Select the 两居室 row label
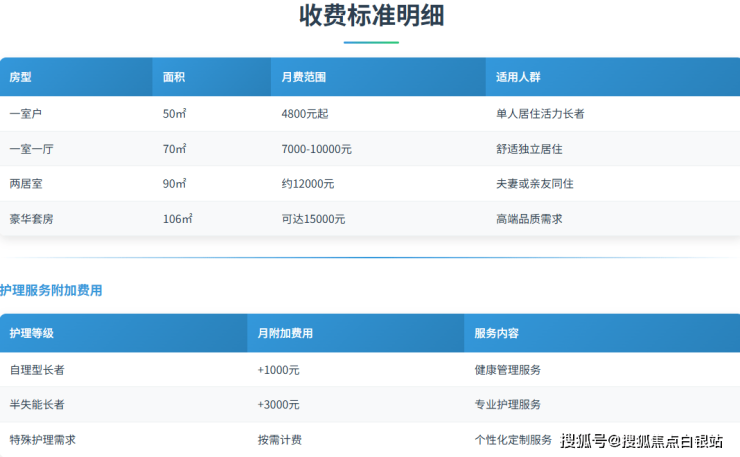Image resolution: width=740 pixels, height=457 pixels. (26, 184)
